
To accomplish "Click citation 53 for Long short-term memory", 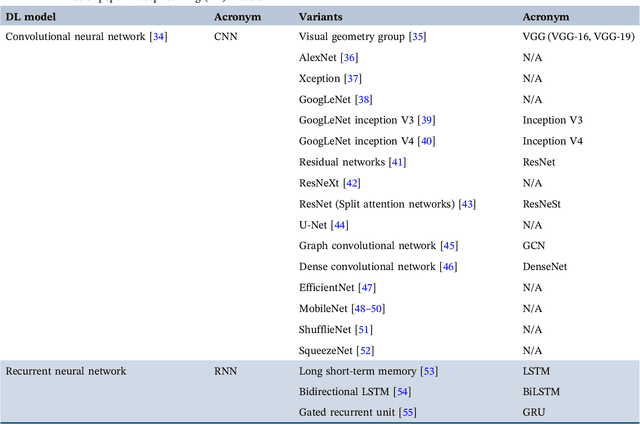I will [430, 372].
